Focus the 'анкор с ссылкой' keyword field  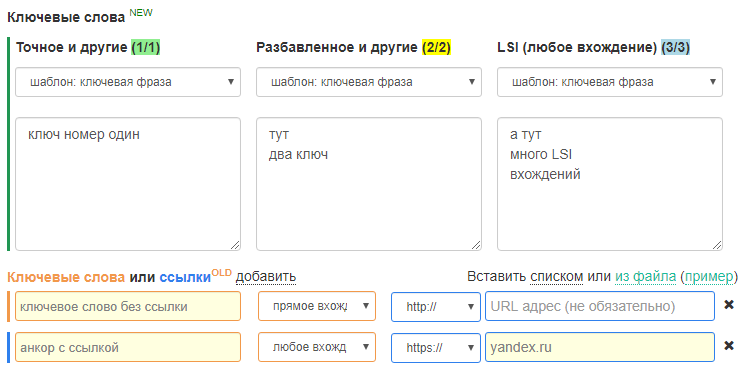pos(128,347)
